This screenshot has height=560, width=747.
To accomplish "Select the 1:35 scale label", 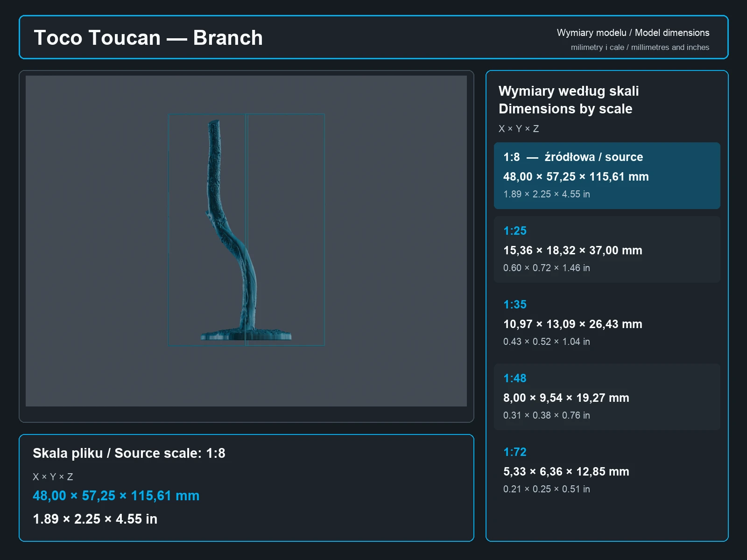I will pos(514,304).
